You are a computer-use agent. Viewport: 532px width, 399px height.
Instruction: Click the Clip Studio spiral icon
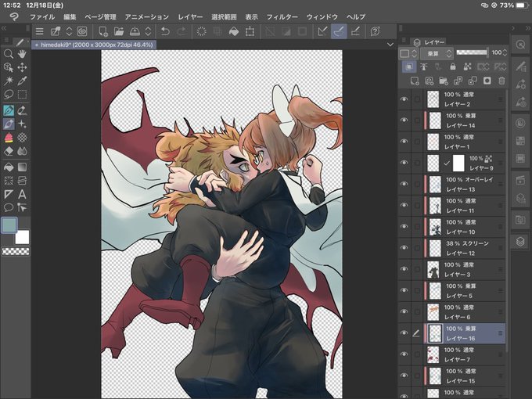tap(82, 31)
